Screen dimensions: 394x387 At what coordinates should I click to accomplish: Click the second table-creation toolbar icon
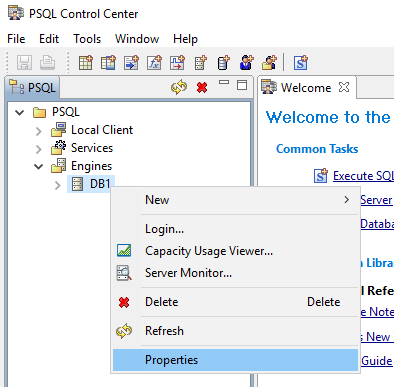108,62
